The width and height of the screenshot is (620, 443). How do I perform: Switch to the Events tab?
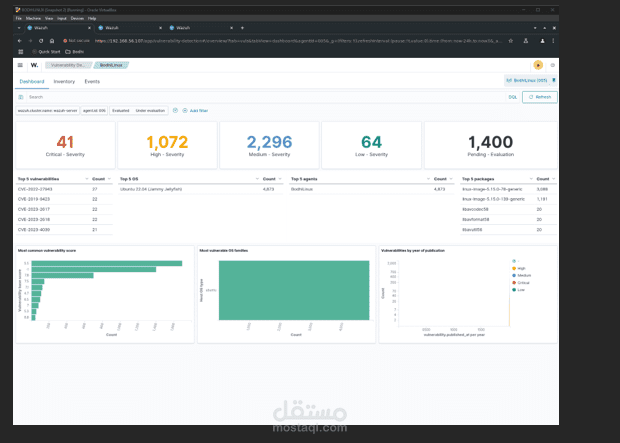(92, 81)
